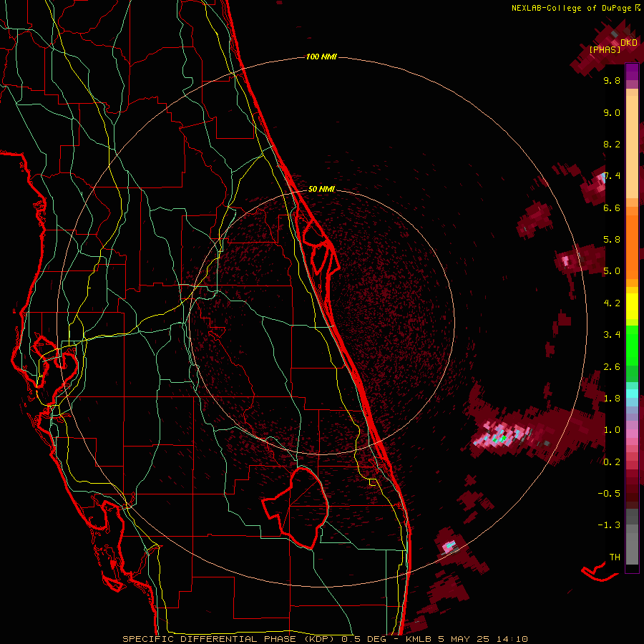Click the 2.6 scale value
The image size is (644, 644).
(x=612, y=367)
